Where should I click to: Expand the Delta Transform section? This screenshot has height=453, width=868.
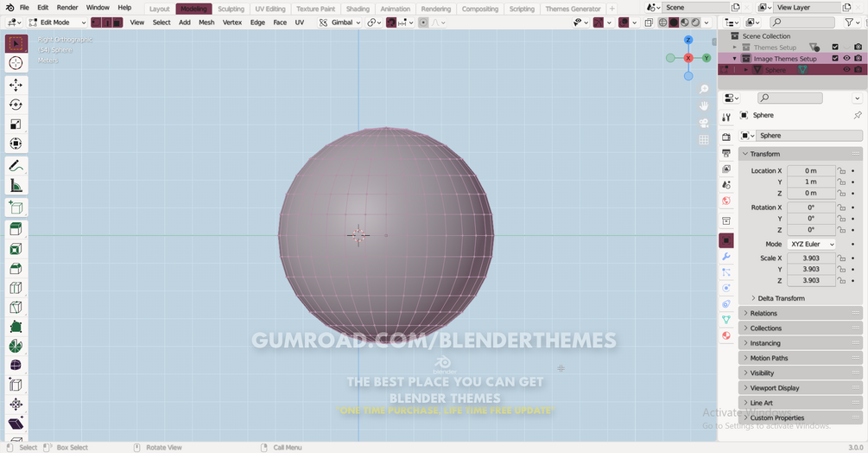coord(781,298)
